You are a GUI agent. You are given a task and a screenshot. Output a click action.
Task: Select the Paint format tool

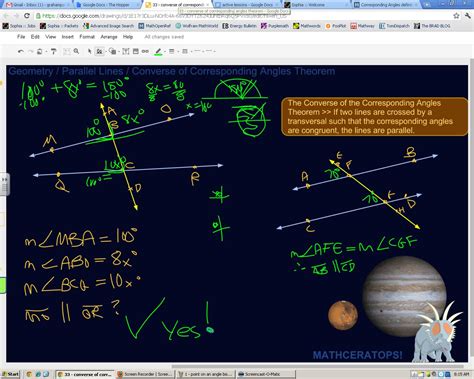tap(54, 51)
